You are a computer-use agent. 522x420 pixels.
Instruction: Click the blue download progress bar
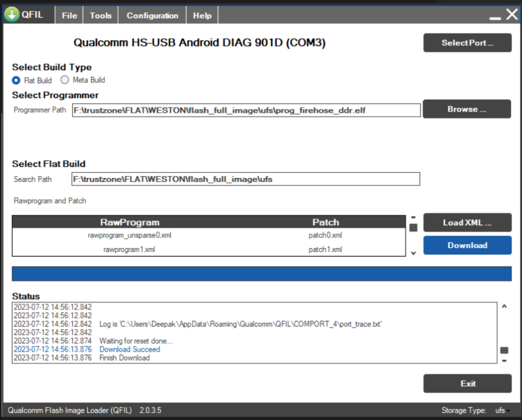(262, 274)
